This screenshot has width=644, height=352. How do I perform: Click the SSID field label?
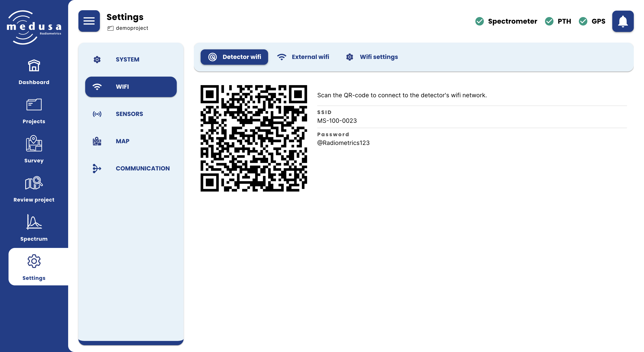click(324, 112)
